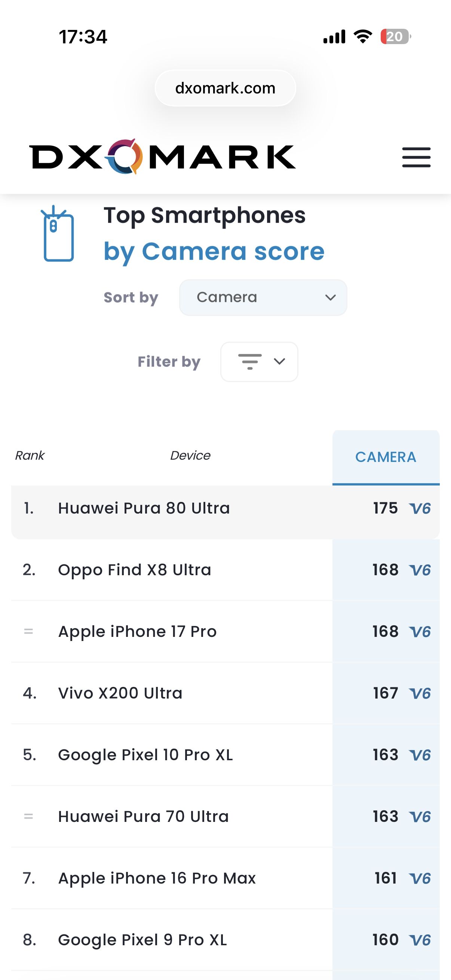Tap the V6 badge for iPhone 17 Pro

click(420, 632)
